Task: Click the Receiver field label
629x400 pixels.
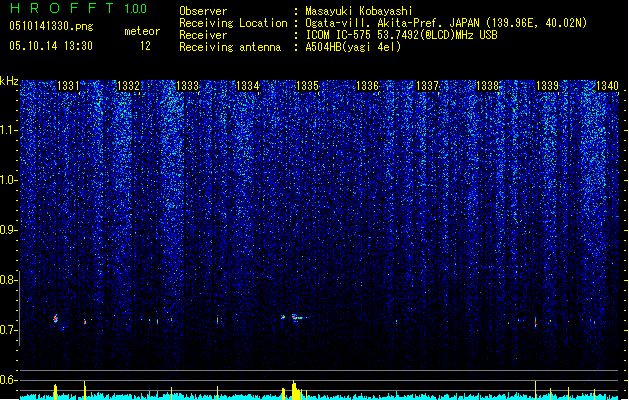Action: coord(203,35)
